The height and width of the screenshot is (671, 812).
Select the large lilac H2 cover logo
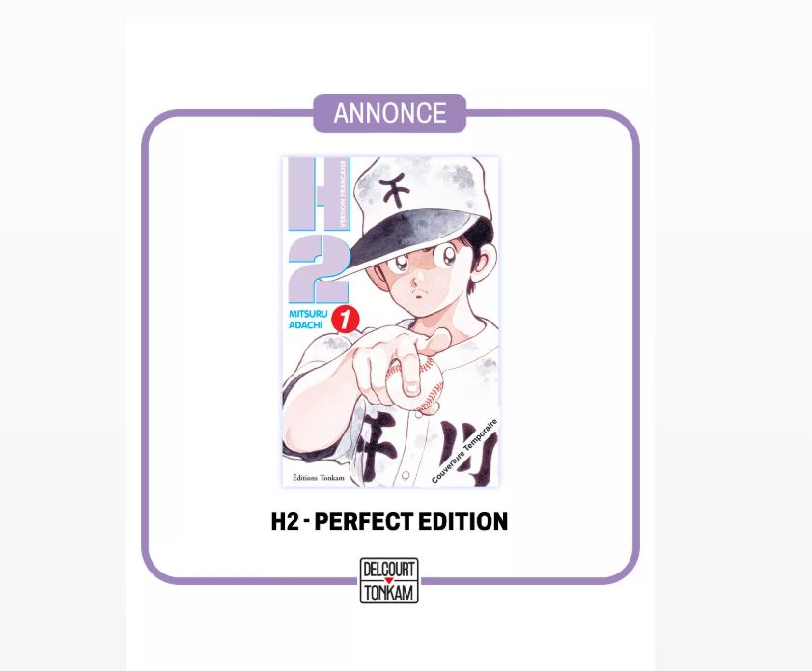[317, 230]
